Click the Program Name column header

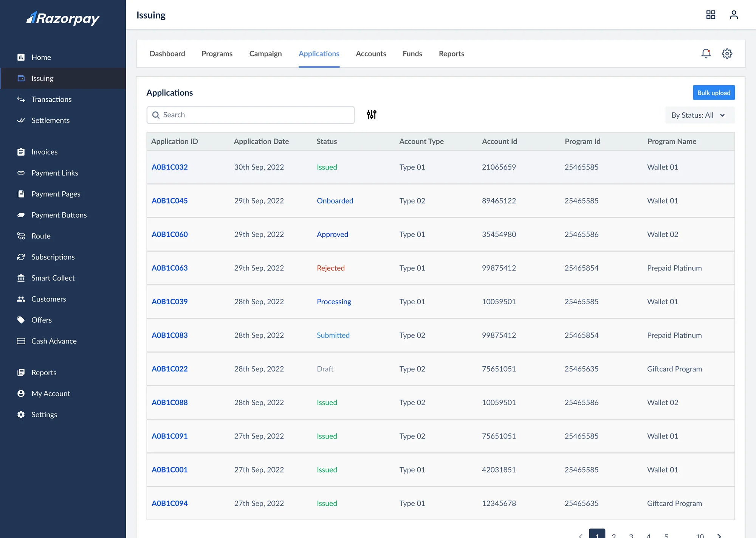(x=672, y=141)
